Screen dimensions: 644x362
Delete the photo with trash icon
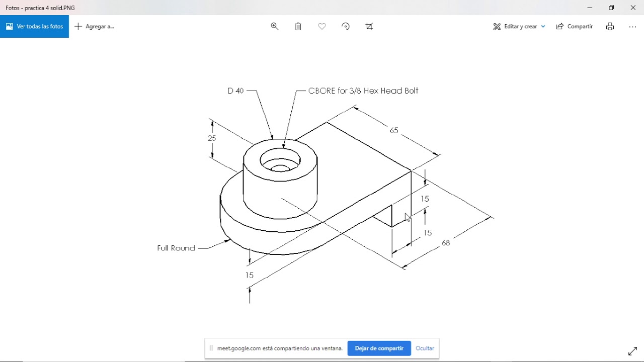[298, 27]
